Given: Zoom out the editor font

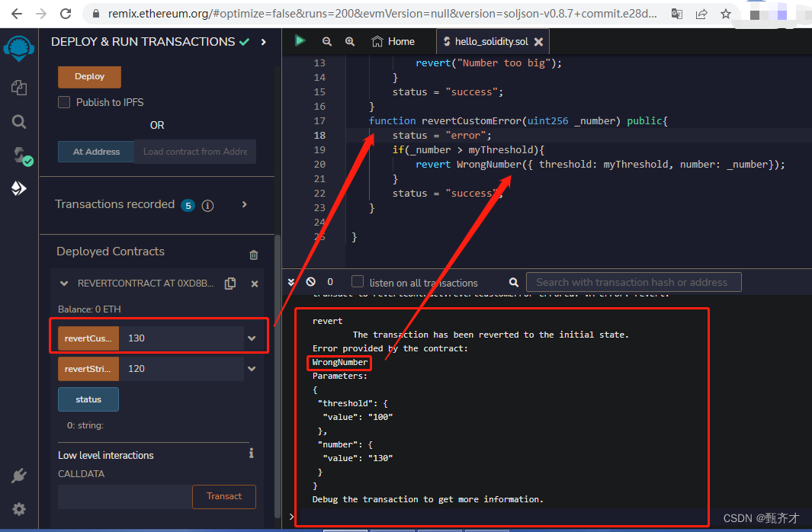Looking at the screenshot, I should 327,41.
